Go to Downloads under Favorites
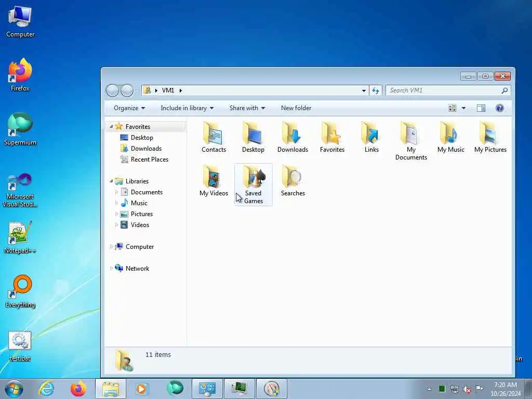532x399 pixels. 146,148
